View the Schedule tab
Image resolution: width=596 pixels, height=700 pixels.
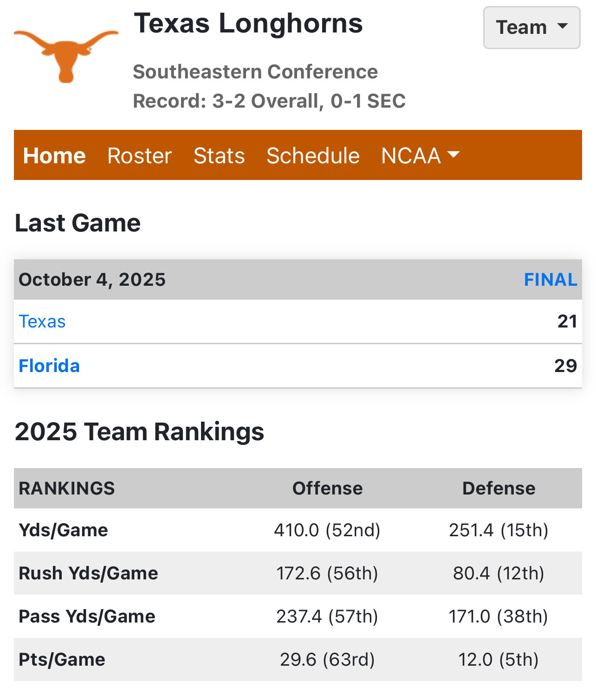click(x=313, y=155)
